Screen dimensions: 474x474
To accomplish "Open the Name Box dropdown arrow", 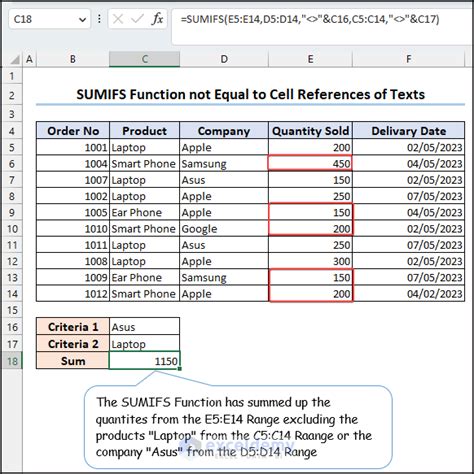I will tap(82, 20).
